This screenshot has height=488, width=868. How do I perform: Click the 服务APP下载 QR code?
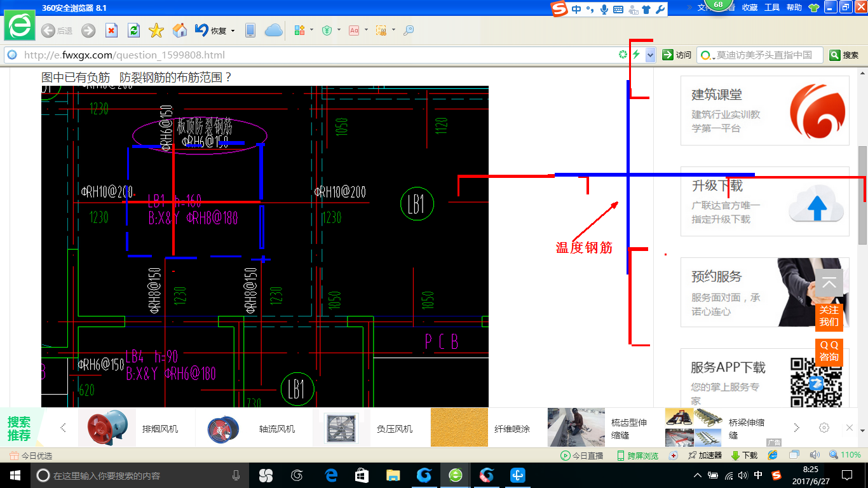[x=816, y=382]
